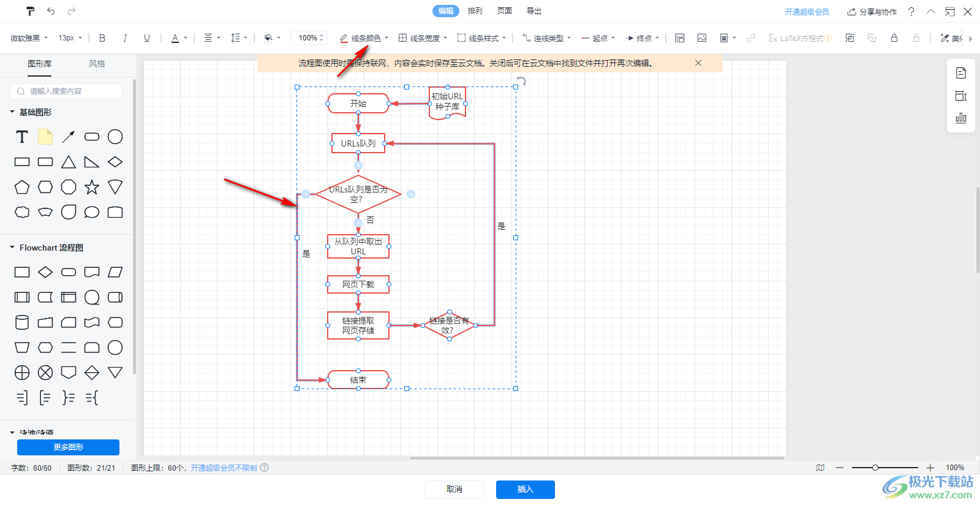
Task: Open the 线条颜色 line color picker
Action: click(364, 38)
